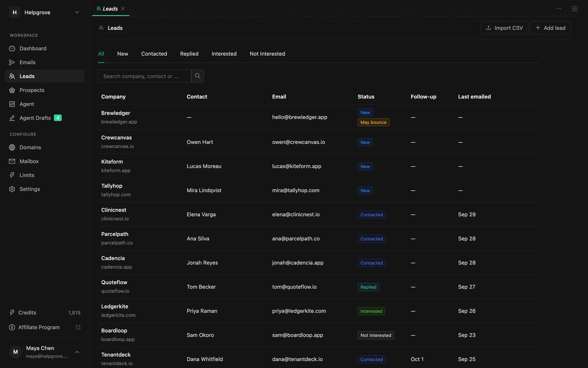This screenshot has width=588, height=368.
Task: Click the Add lead button
Action: tap(550, 28)
